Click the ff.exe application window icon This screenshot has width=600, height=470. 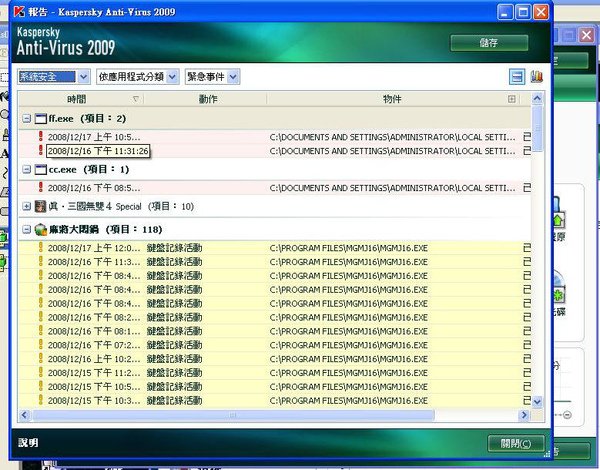[41, 119]
